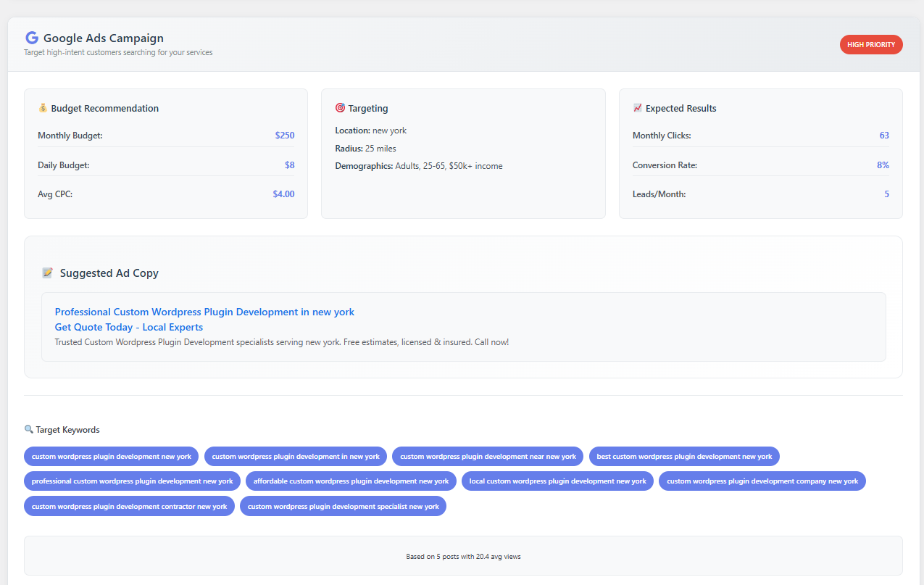Click the $4.00 Avg CPC value

click(283, 194)
